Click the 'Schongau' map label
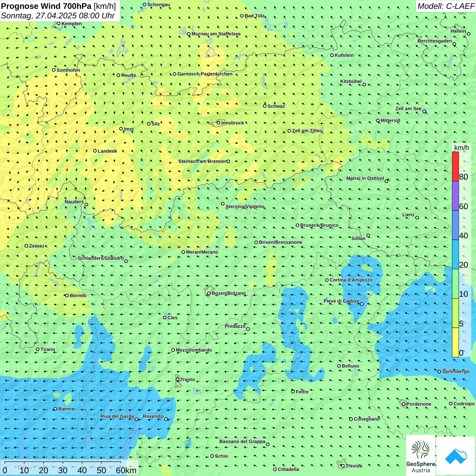This screenshot has height=476, width=476. [158, 4]
